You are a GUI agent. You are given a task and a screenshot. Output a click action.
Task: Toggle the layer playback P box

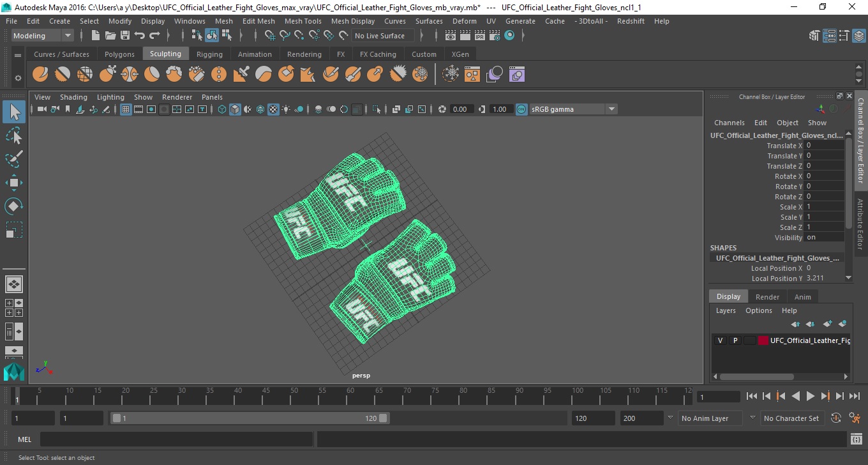735,340
